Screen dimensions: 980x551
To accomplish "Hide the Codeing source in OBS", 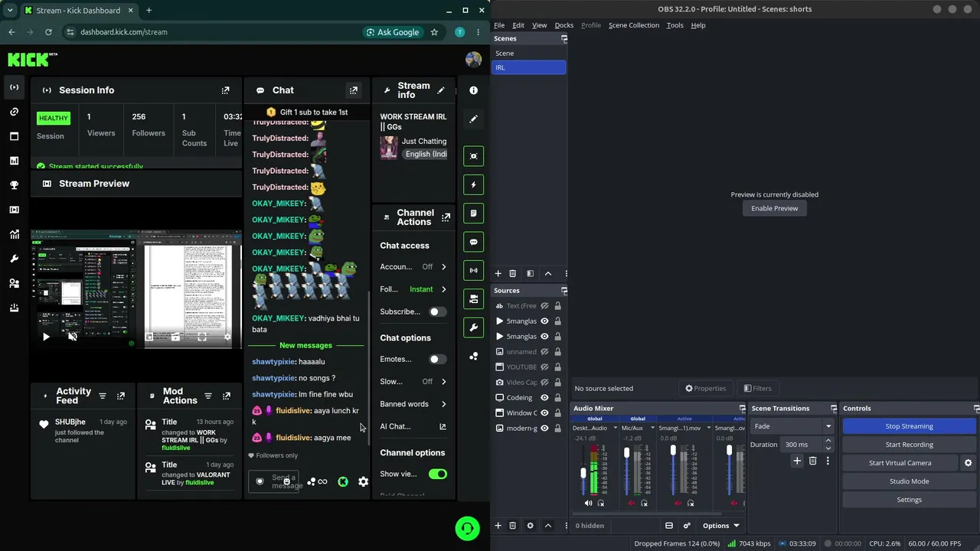I will click(x=545, y=398).
